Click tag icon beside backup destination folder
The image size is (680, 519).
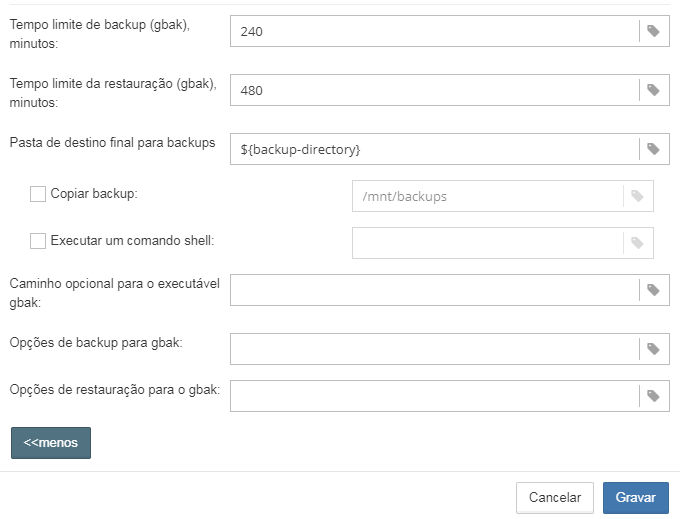(653, 149)
